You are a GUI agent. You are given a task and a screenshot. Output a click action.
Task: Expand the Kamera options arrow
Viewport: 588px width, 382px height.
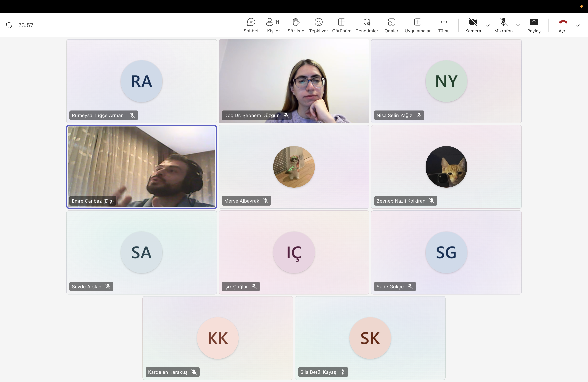487,25
